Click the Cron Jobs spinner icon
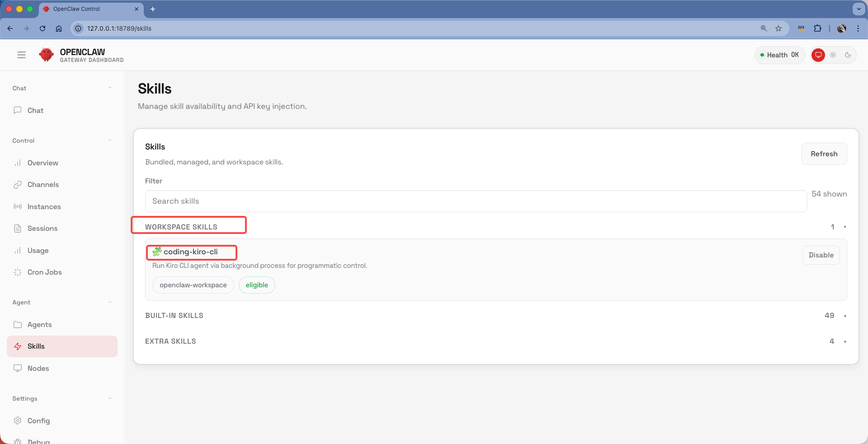Viewport: 868px width, 444px height. 18,272
